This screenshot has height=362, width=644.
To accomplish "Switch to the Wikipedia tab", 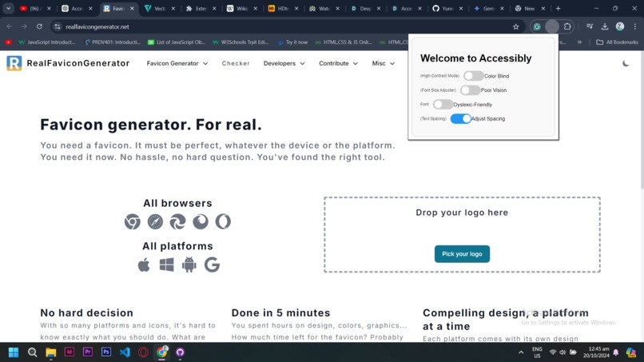I will (242, 8).
